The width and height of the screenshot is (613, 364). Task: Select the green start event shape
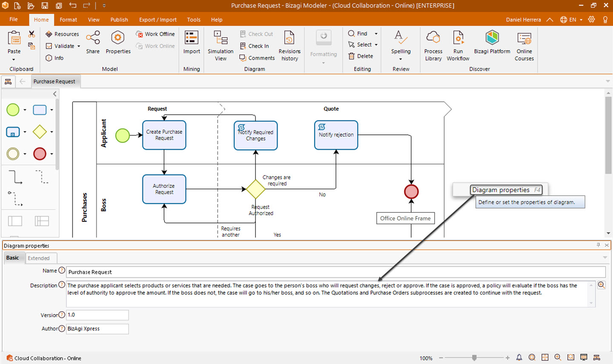[13, 110]
